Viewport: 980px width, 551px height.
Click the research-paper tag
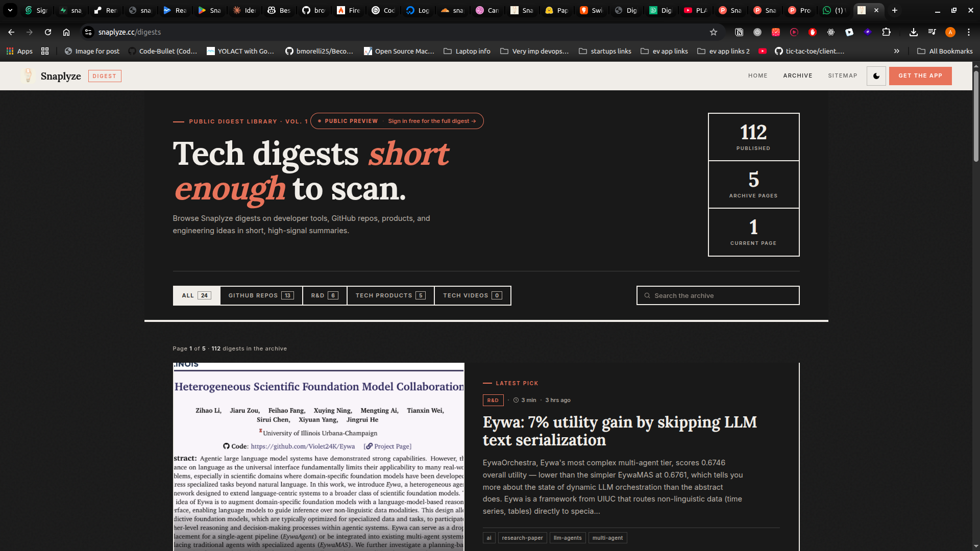pos(522,538)
